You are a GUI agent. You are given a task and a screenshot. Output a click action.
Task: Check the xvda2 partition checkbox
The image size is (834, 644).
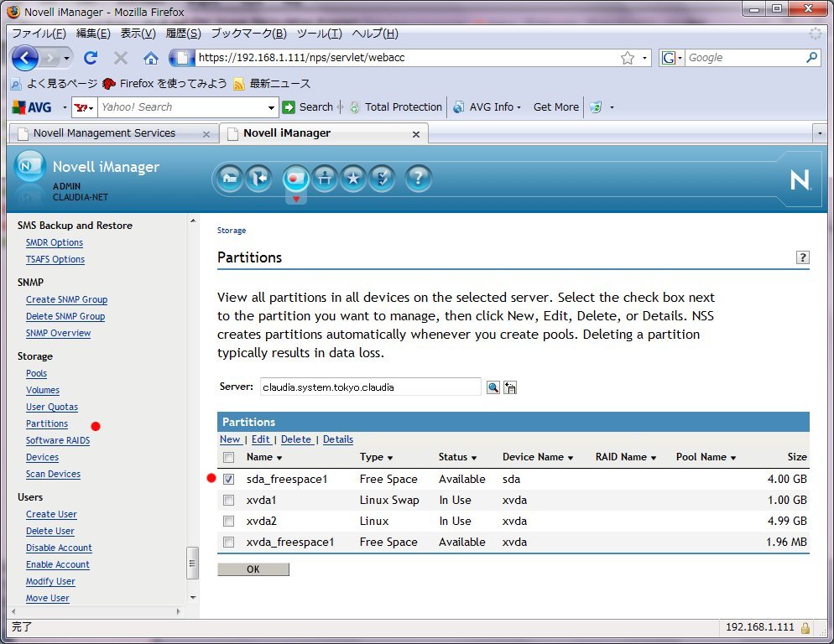click(x=229, y=522)
